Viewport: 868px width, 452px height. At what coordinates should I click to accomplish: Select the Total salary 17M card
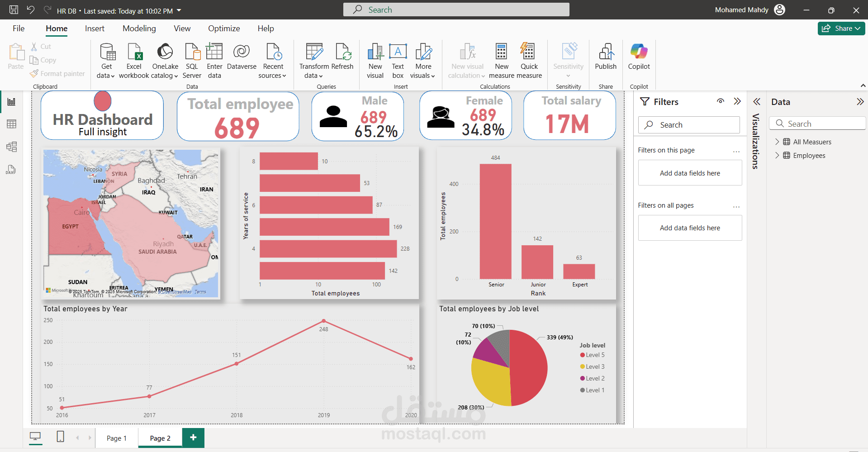(569, 115)
